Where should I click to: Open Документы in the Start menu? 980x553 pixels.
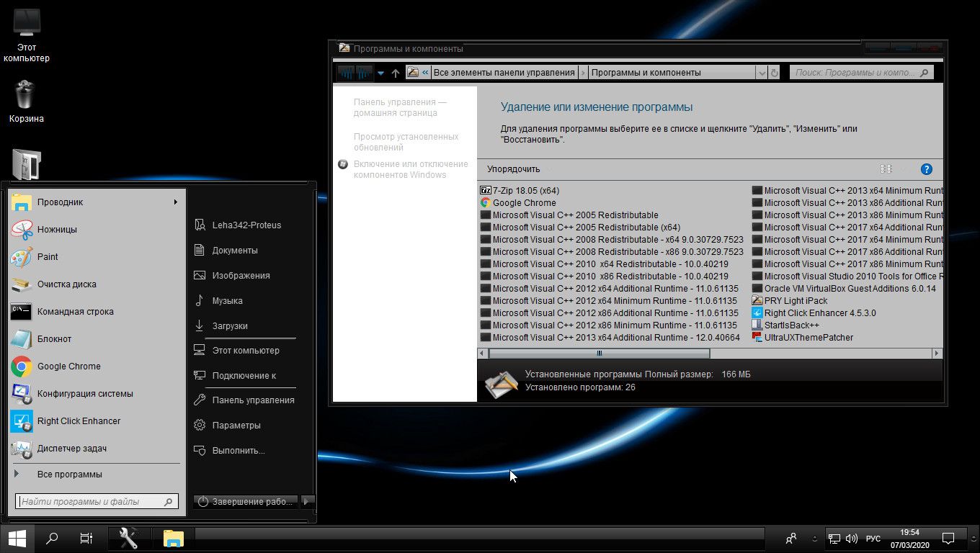pyautogui.click(x=245, y=251)
